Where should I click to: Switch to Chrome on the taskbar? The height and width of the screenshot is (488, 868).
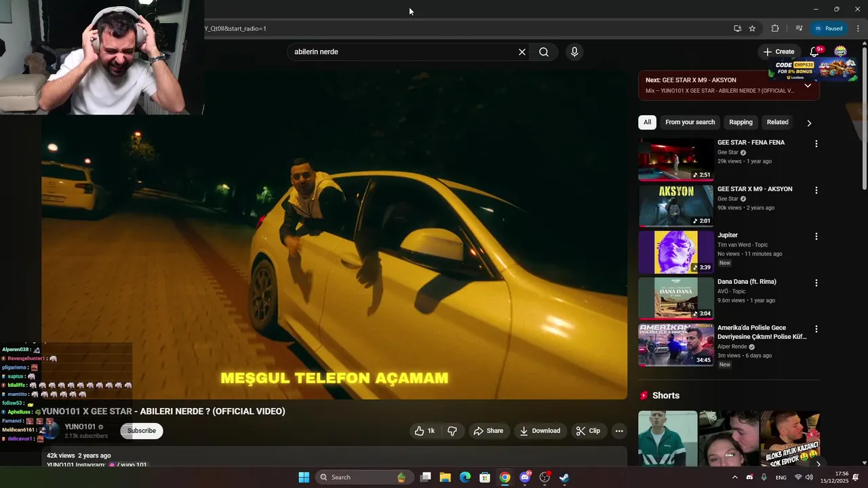505,477
